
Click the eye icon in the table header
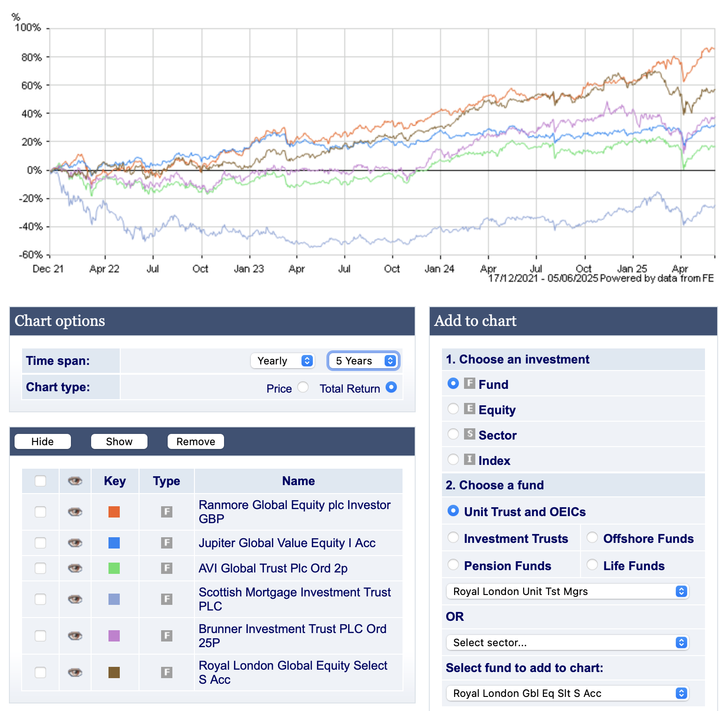click(75, 481)
